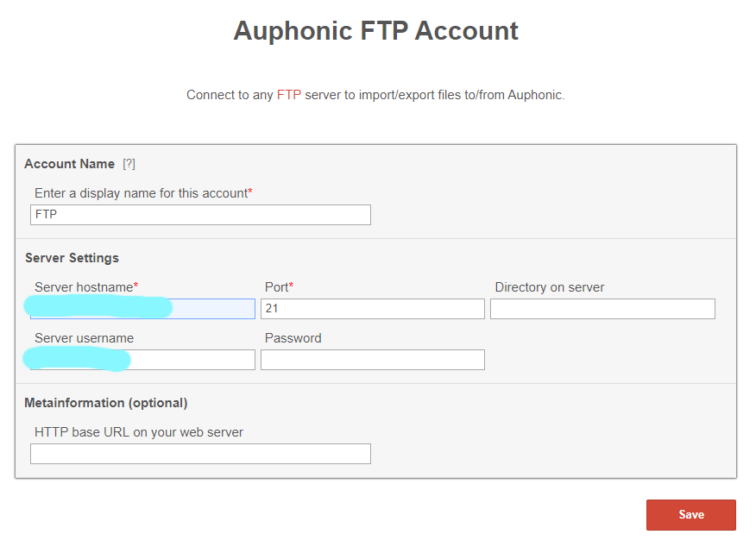This screenshot has height=547, width=756.
Task: Click the Directory on server input box
Action: click(602, 308)
